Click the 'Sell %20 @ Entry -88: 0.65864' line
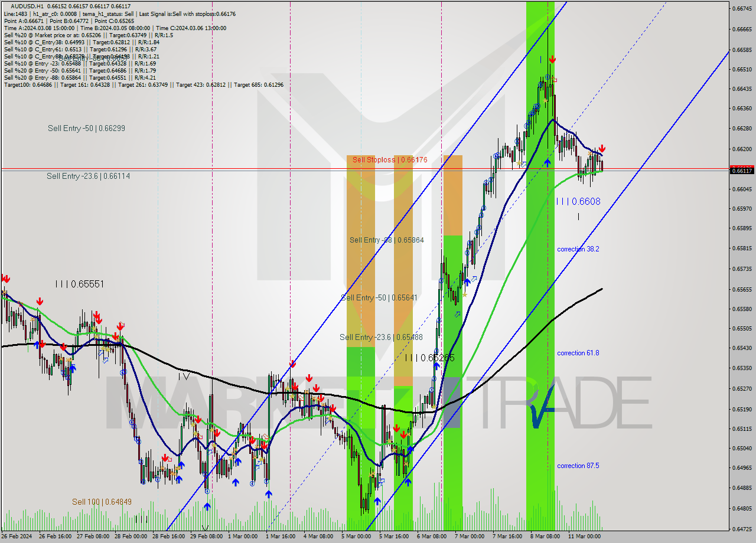Viewport: 756px width, 543px height. [x=80, y=77]
